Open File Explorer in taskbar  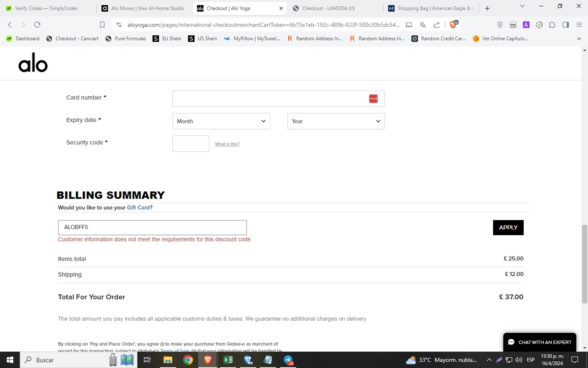pos(168,360)
